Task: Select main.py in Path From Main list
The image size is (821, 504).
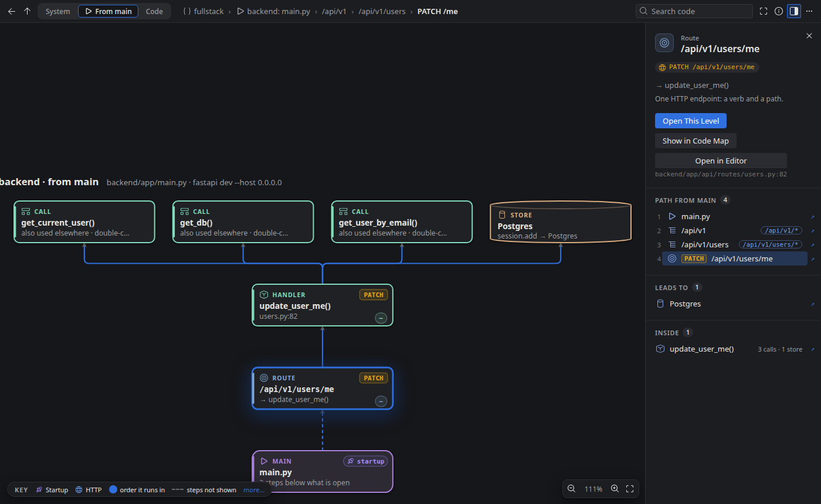Action: (x=735, y=216)
